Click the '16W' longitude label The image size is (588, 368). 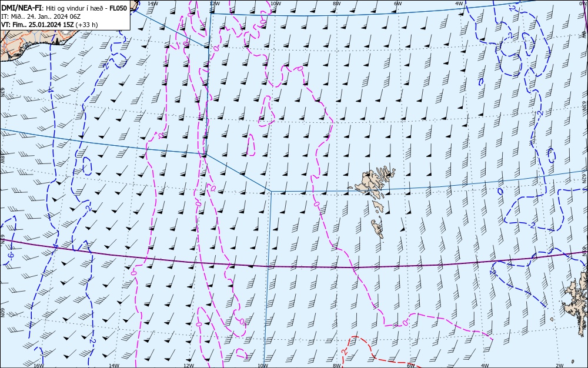click(39, 366)
